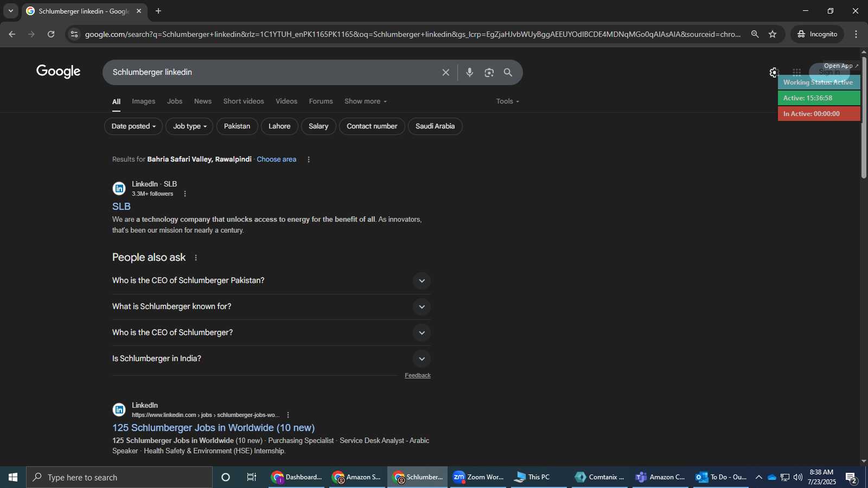
Task: Click the Chrome address bar URL
Action: (412, 34)
